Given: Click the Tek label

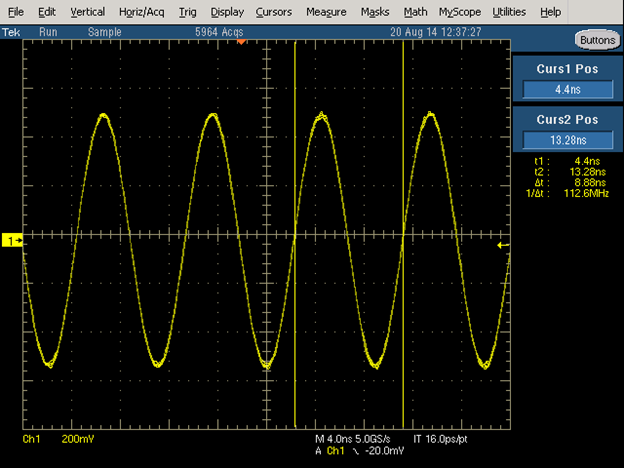Looking at the screenshot, I should point(11,32).
